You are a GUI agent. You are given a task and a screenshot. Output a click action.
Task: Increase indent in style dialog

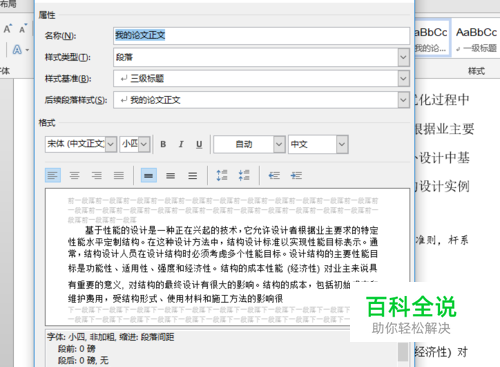[x=296, y=175]
